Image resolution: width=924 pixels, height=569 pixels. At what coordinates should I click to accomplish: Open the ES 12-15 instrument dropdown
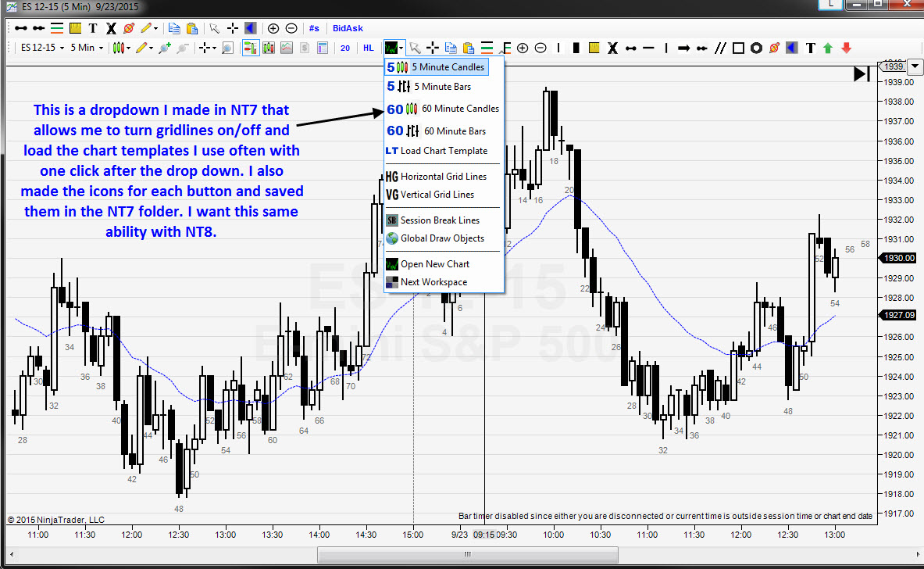pos(42,48)
